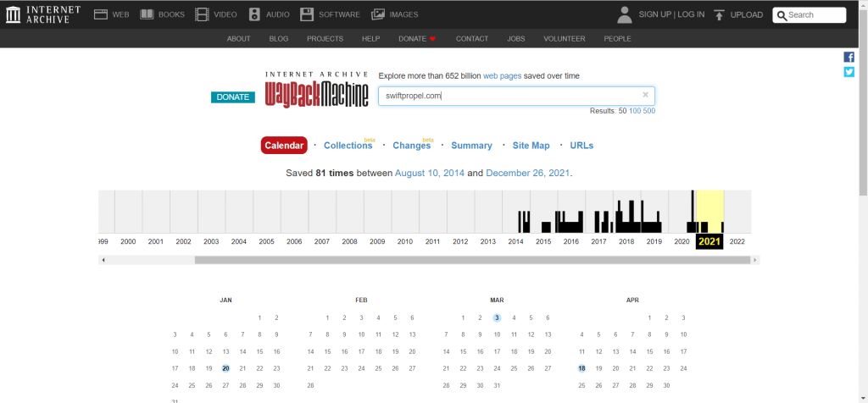868x403 pixels.
Task: Click the Internet Archive logo icon
Action: pyautogui.click(x=14, y=14)
